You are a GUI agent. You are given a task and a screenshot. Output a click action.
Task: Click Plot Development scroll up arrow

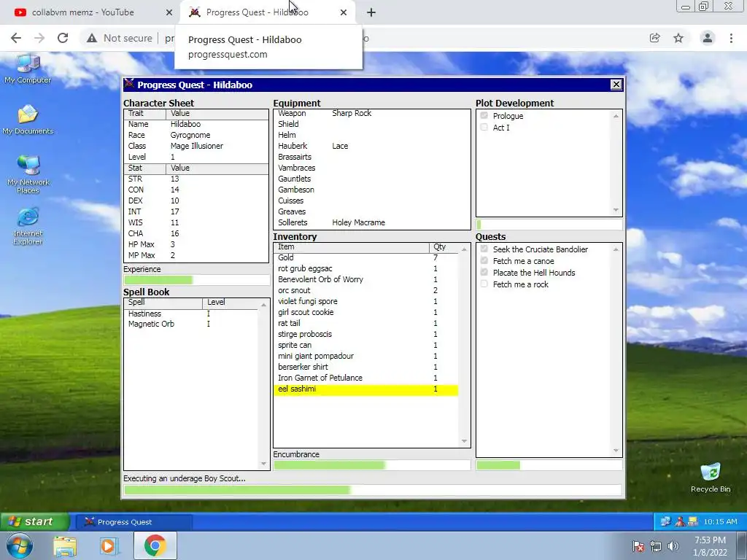pyautogui.click(x=616, y=116)
